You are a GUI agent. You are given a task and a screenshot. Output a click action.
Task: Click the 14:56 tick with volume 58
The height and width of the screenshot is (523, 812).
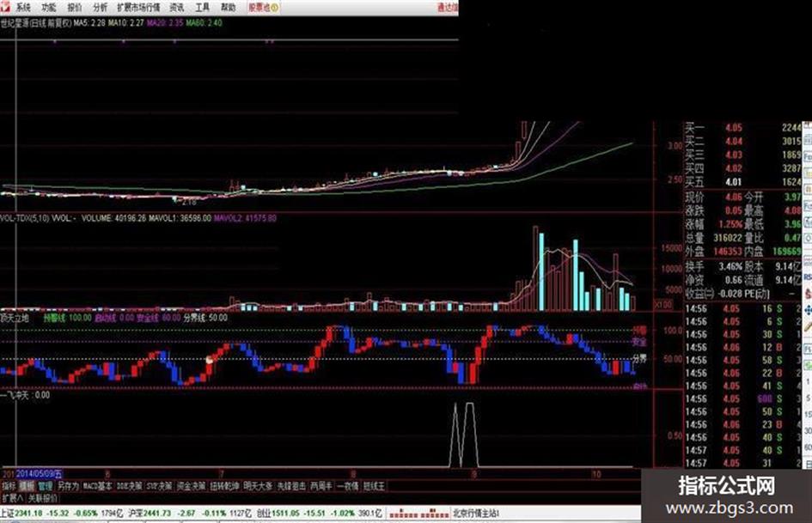pyautogui.click(x=742, y=360)
